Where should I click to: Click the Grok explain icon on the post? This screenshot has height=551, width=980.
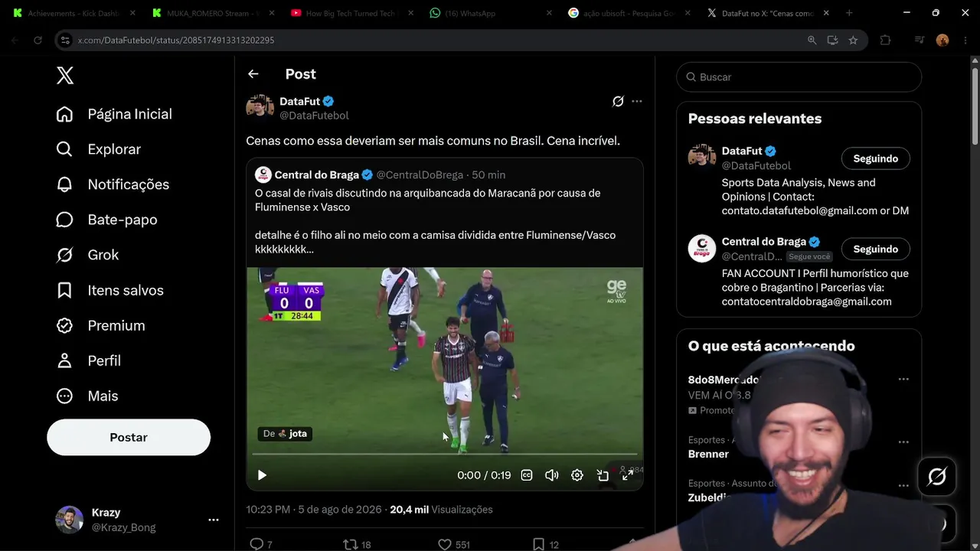pyautogui.click(x=618, y=101)
